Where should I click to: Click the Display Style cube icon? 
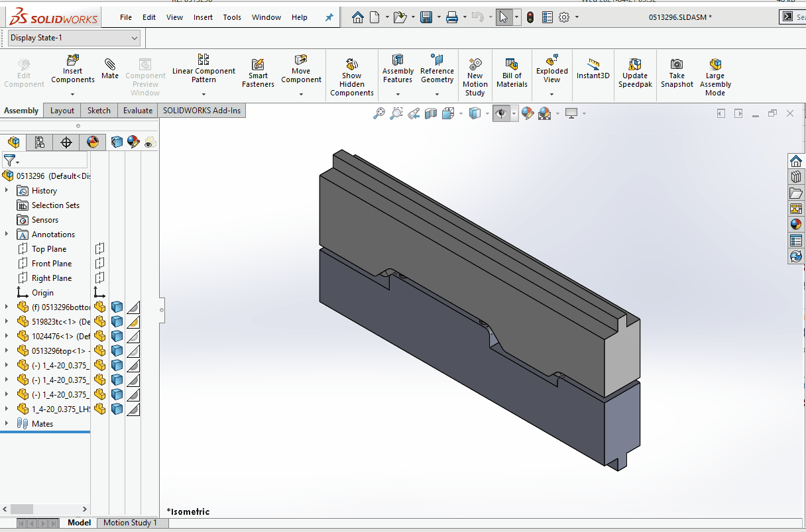pos(475,113)
